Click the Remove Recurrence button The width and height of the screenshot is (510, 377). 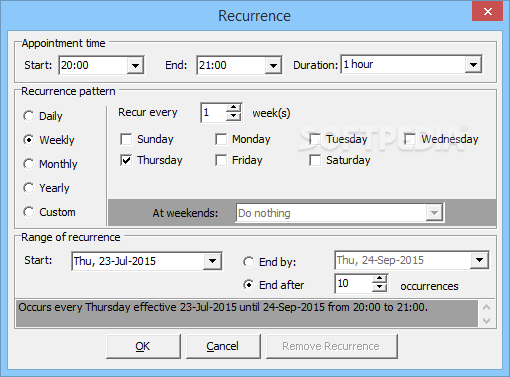click(x=332, y=346)
